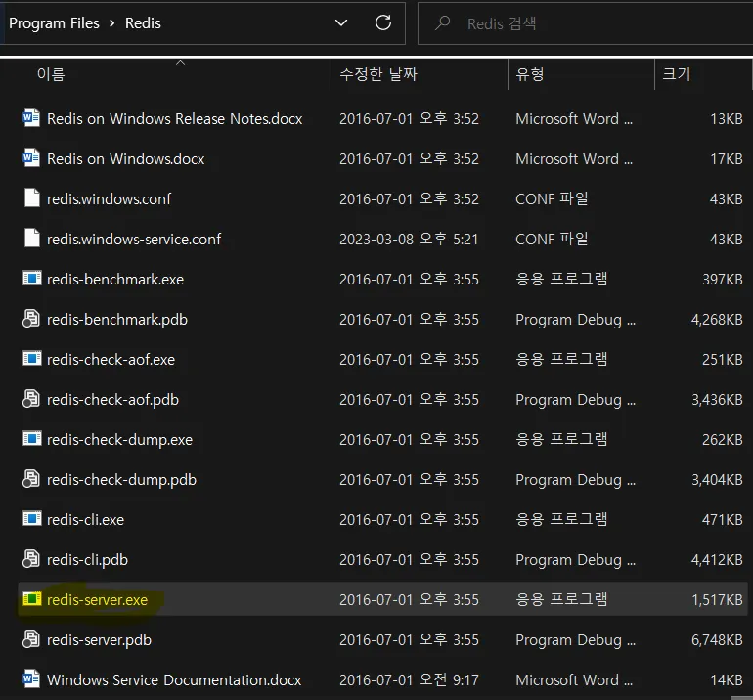Click the 2016-07-01 오전 9:17 modified date
This screenshot has height=700, width=753.
coord(409,679)
